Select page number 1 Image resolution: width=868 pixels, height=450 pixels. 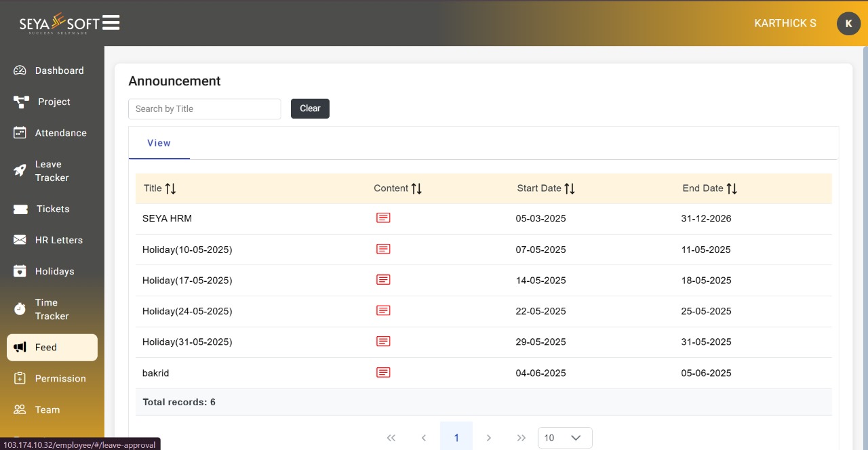pyautogui.click(x=456, y=438)
